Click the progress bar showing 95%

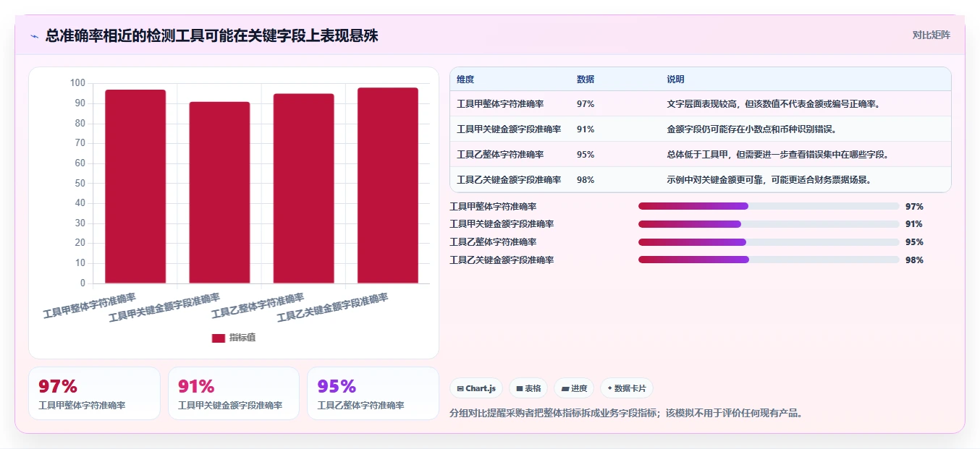[769, 241]
